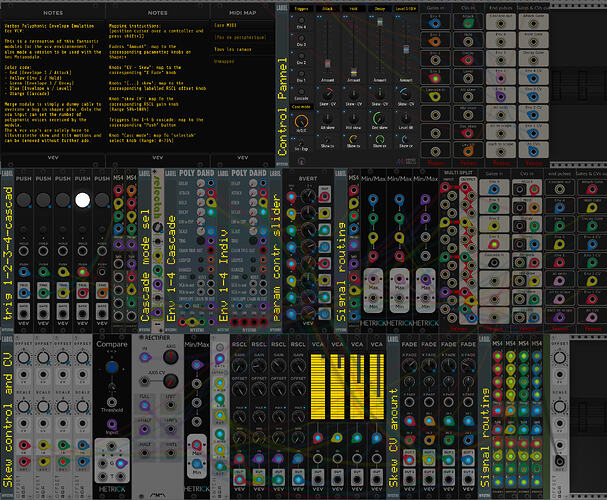Click the empty Env 2 Gates in jack
This screenshot has height=500, width=607.
tap(435, 60)
